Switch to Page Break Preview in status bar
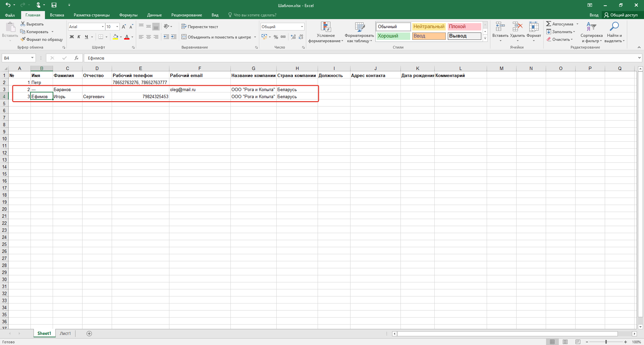This screenshot has height=345, width=644. tap(578, 342)
